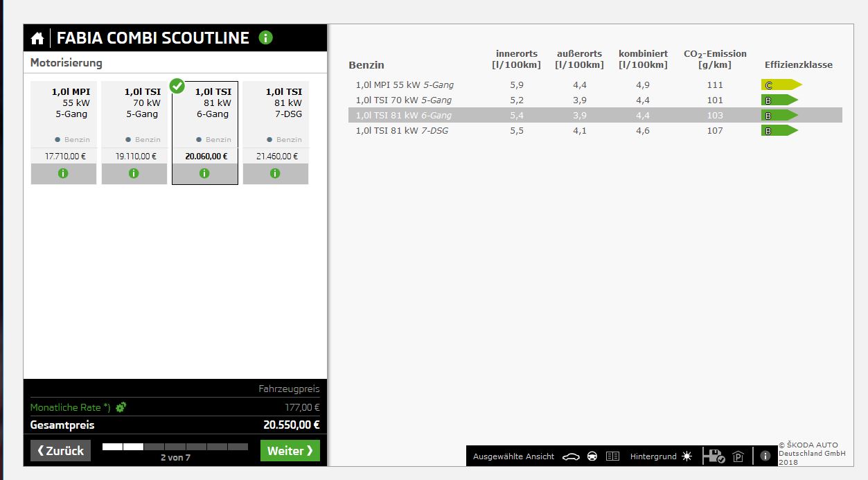Image resolution: width=868 pixels, height=480 pixels.
Task: Show info for 1,0l MPI 55 kW engine
Action: 64,174
